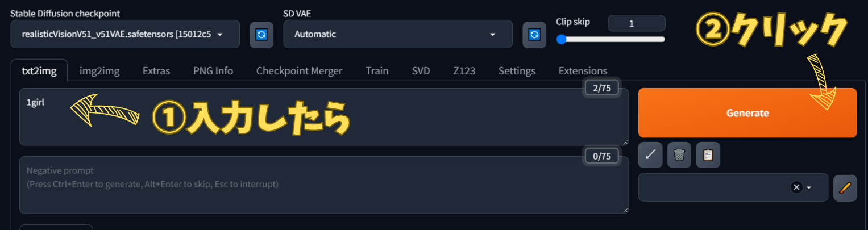Clear prompt with trash icon
Screen dimensions: 868x230
tap(679, 155)
